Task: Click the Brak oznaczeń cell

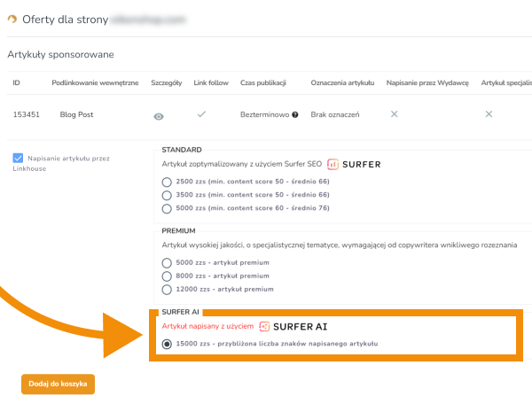Action: pos(335,114)
